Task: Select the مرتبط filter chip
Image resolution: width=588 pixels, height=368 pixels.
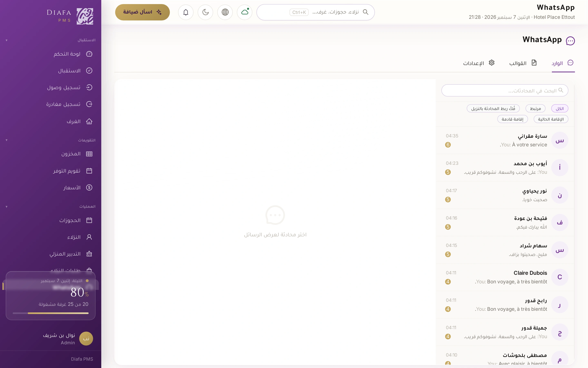Action: 535,109
